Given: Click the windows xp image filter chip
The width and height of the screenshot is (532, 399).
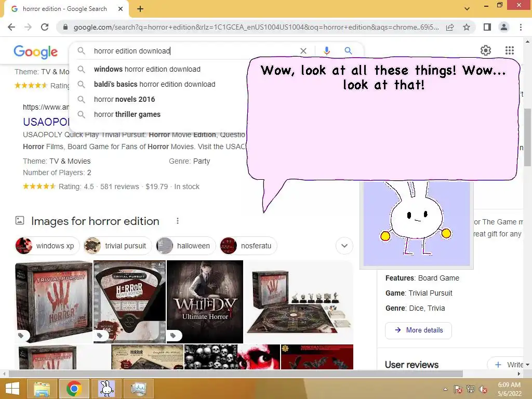Looking at the screenshot, I should [47, 246].
